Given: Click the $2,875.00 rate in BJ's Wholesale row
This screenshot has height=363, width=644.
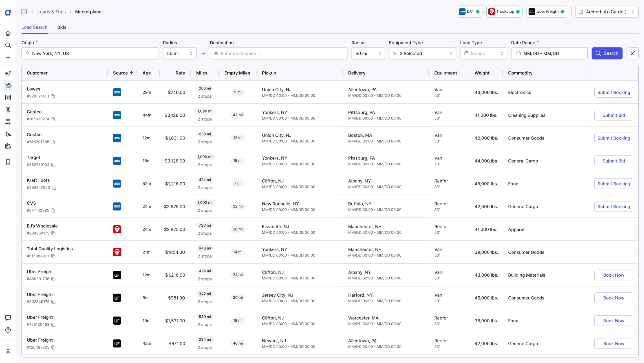Looking at the screenshot, I should tap(175, 229).
